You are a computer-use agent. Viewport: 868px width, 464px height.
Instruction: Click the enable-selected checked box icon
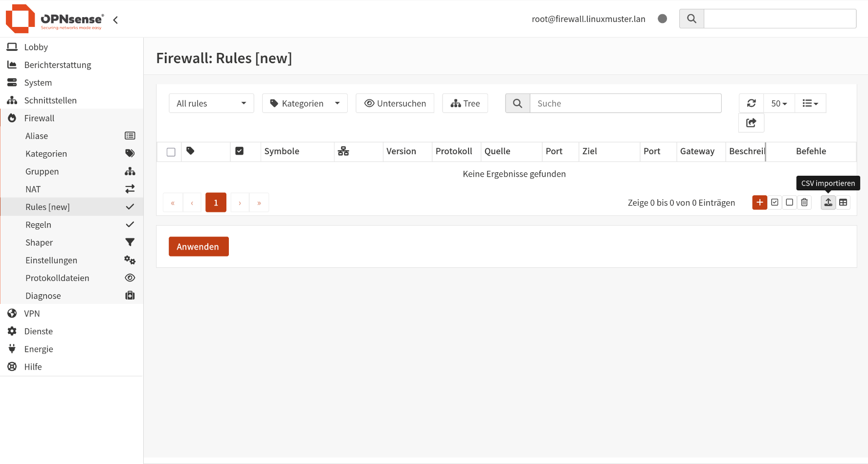[x=775, y=203]
